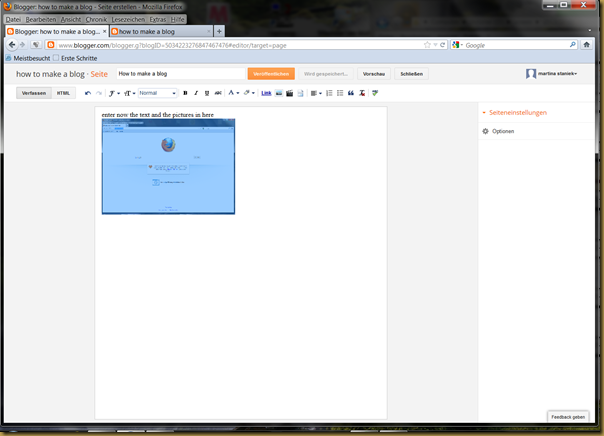Open the Bearbeiten menu

[x=41, y=19]
